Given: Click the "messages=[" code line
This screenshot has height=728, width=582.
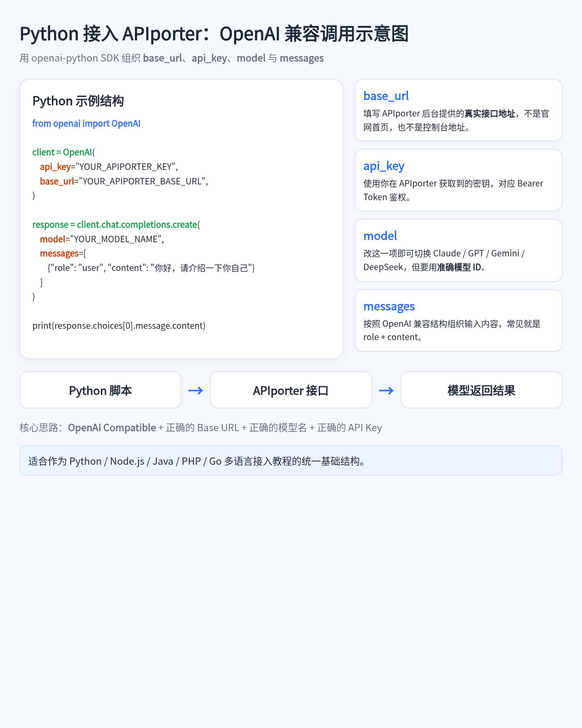Looking at the screenshot, I should coord(63,253).
